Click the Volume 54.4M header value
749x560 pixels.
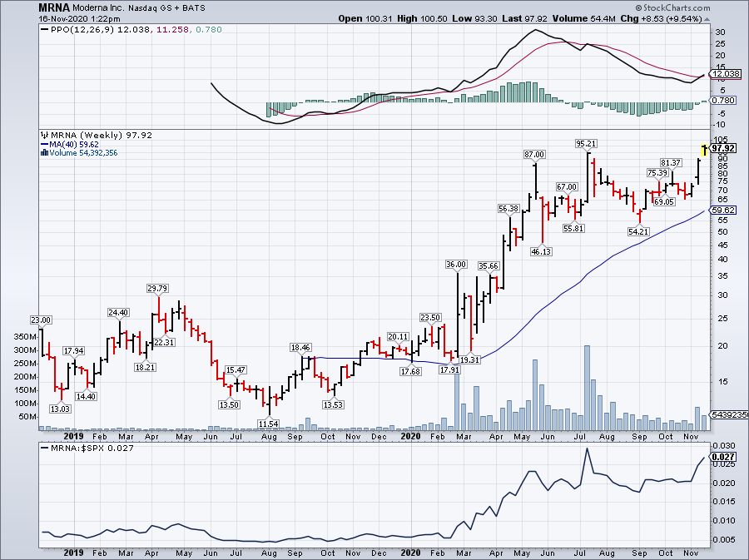tap(584, 18)
